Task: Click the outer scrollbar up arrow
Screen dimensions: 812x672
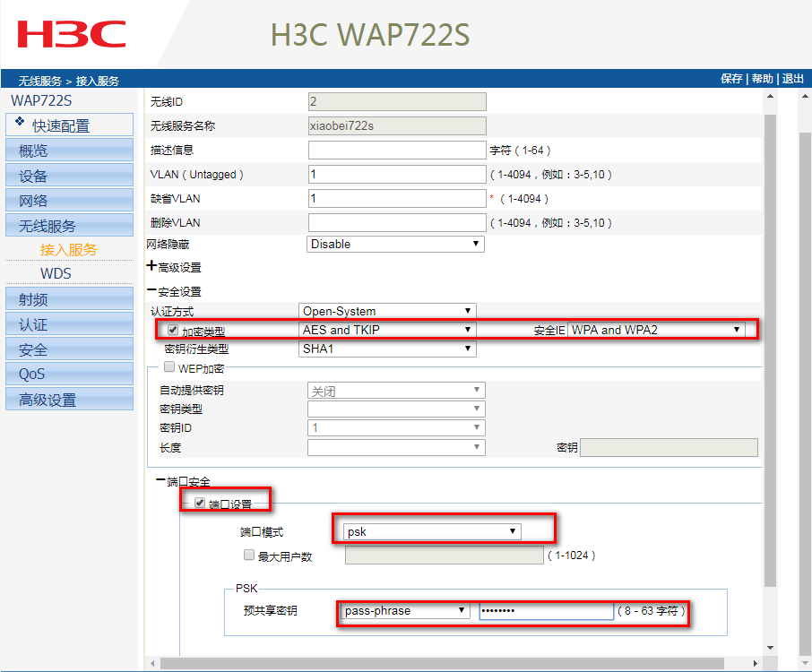Action: (x=805, y=96)
